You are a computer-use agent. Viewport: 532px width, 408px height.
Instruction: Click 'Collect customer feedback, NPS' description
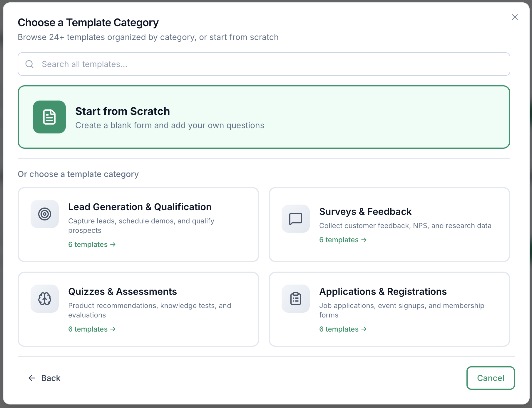coord(405,226)
